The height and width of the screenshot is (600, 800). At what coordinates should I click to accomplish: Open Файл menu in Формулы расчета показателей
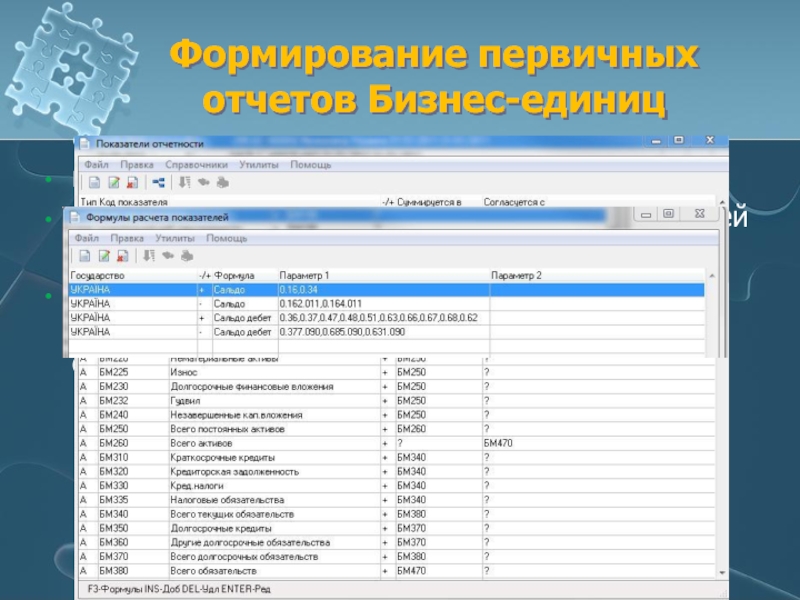(x=86, y=238)
